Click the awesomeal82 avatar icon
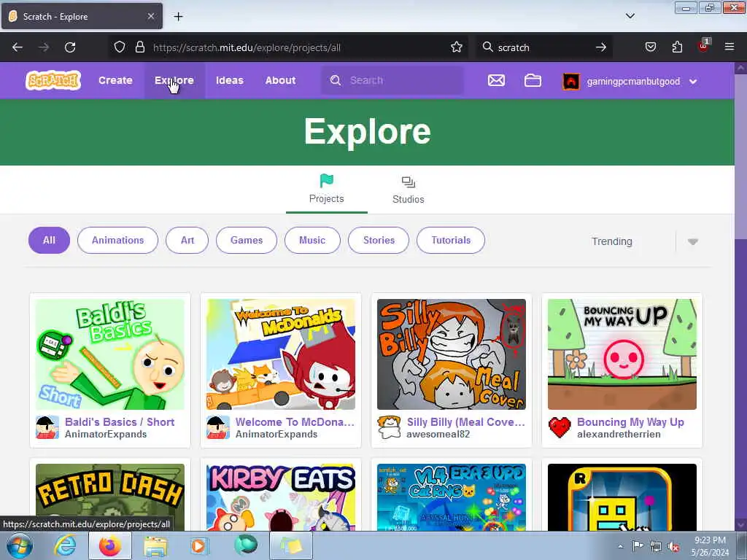The image size is (747, 560). click(389, 427)
